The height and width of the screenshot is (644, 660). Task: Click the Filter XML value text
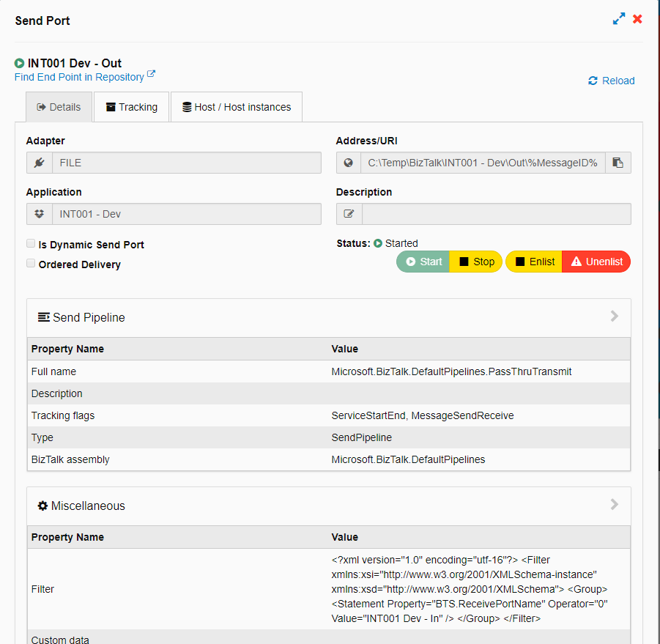coord(470,589)
